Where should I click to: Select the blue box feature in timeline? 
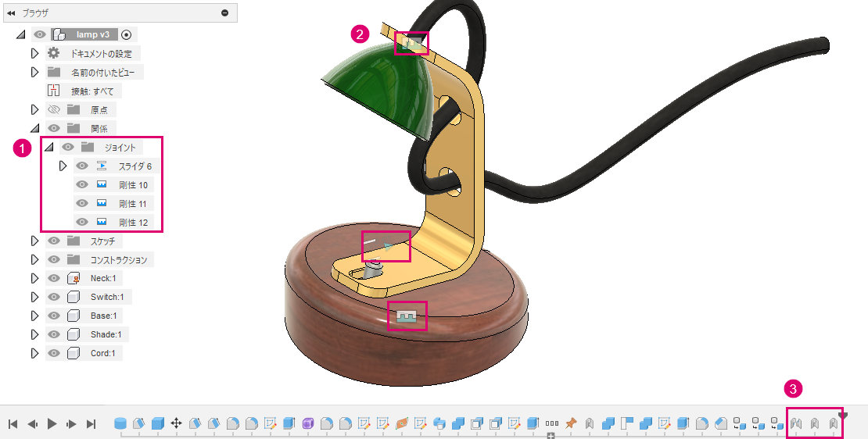click(x=158, y=423)
